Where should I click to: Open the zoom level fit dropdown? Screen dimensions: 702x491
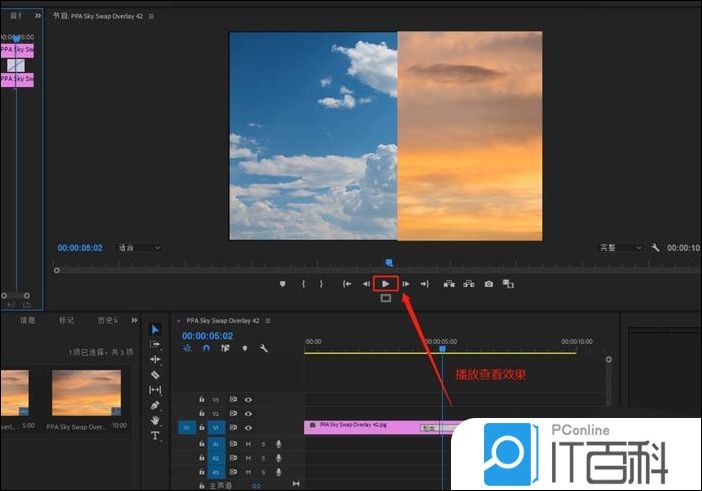pyautogui.click(x=139, y=247)
